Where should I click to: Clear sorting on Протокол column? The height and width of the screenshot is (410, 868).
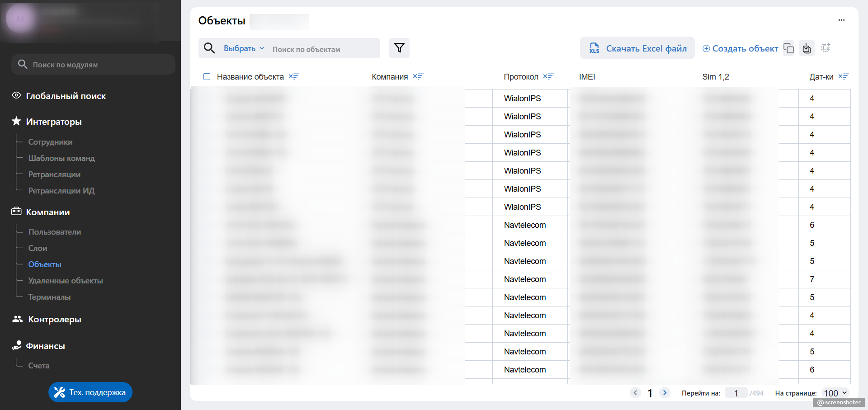pos(548,76)
